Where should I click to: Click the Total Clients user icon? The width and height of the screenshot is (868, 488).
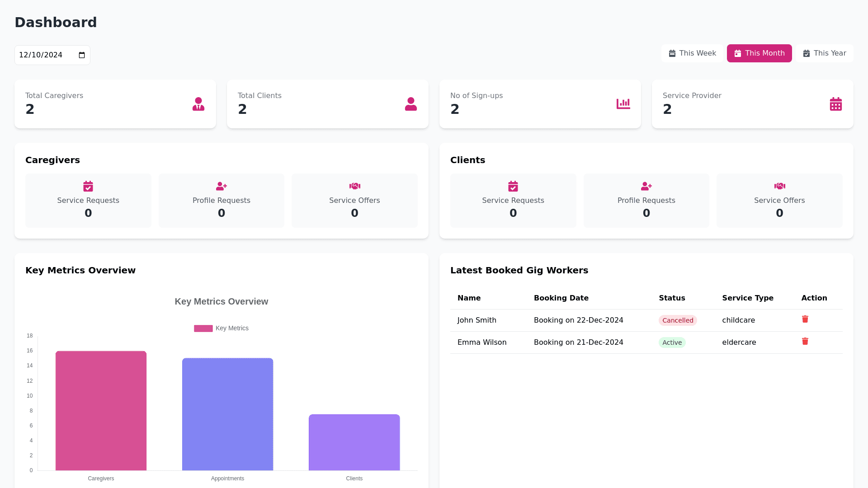[410, 104]
